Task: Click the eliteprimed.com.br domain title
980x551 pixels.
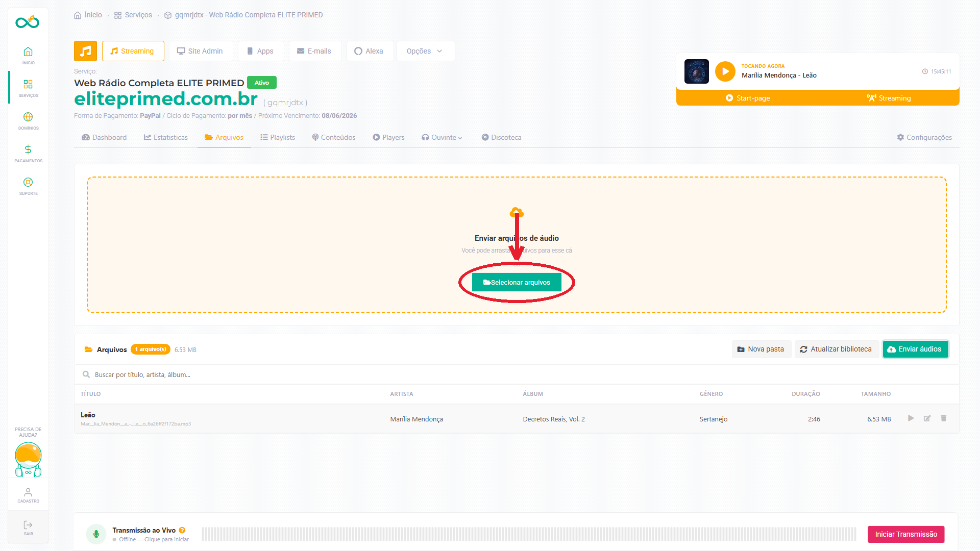Action: [x=166, y=98]
